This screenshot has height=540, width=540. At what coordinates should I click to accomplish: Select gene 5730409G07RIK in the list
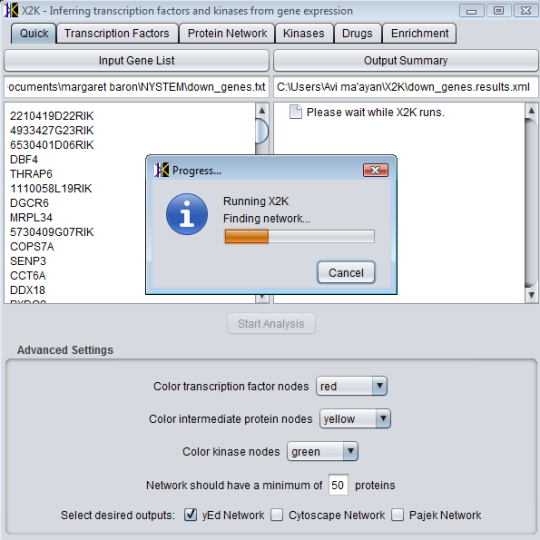pos(52,232)
